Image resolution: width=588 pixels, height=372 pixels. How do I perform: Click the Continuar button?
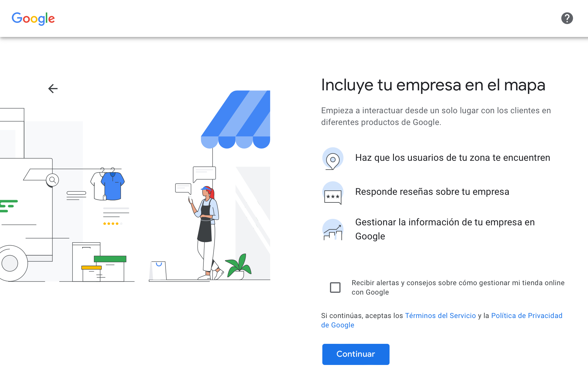coord(356,354)
